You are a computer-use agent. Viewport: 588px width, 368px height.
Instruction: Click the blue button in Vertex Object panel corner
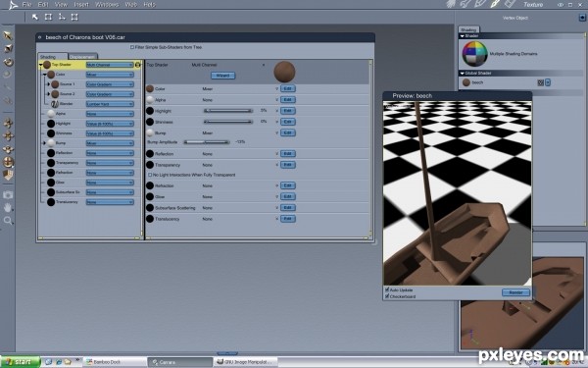pyautogui.click(x=582, y=18)
